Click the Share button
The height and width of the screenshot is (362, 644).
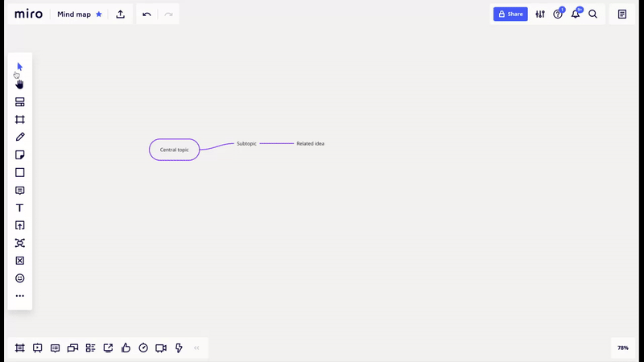point(510,14)
